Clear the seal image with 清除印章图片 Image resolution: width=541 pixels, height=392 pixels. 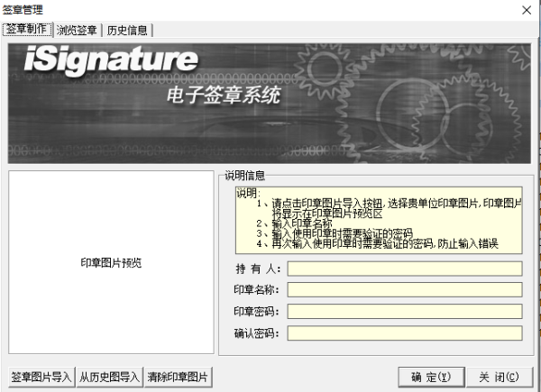pyautogui.click(x=178, y=377)
